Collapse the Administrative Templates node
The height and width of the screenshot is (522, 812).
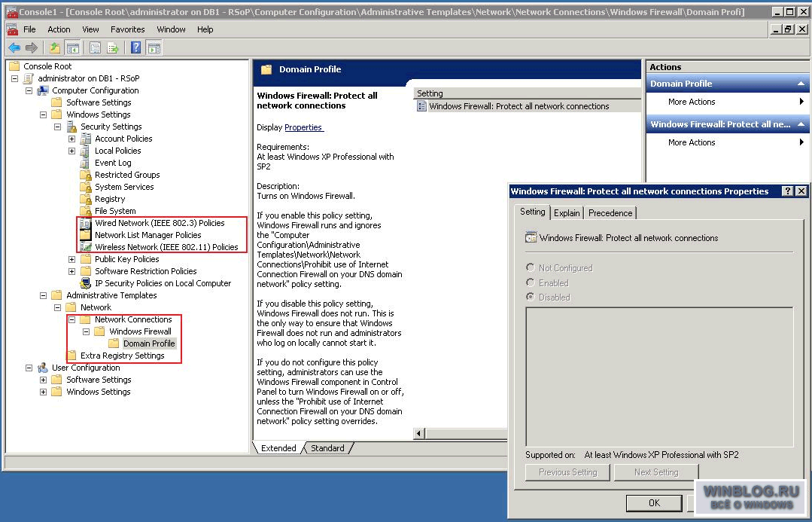(x=44, y=295)
